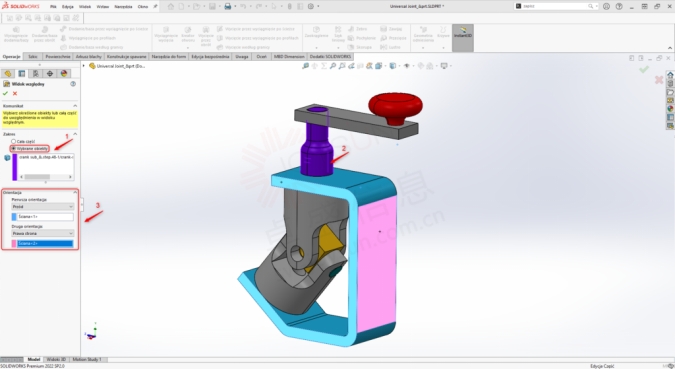This screenshot has width=675, height=369.
Task: Open the Druga orientacja dropdown
Action: coord(43,233)
